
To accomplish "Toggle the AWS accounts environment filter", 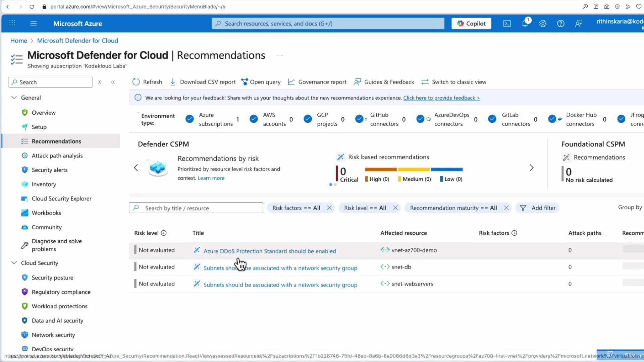I will coord(254,119).
